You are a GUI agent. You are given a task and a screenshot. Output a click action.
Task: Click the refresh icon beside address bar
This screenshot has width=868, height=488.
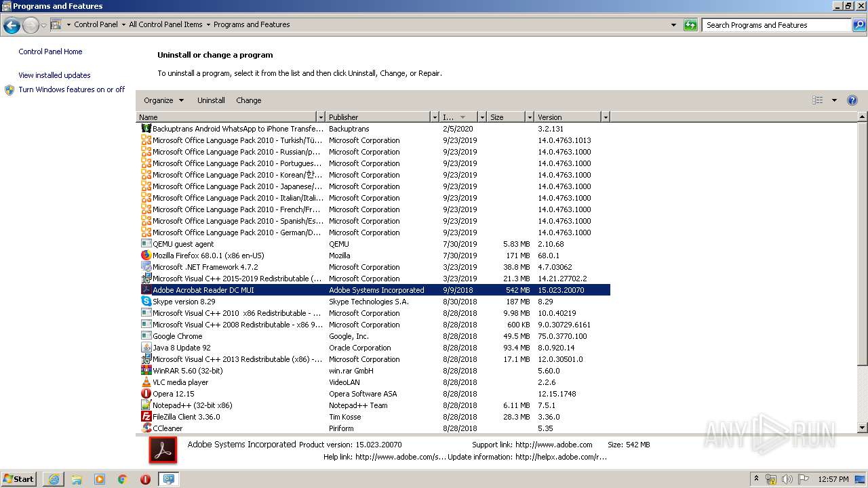point(690,25)
